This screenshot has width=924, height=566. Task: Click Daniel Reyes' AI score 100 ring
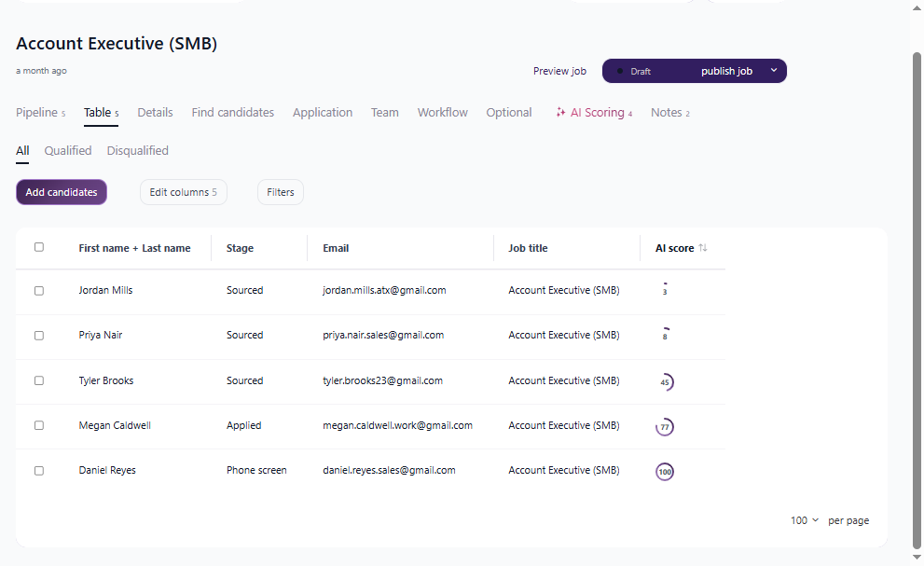(x=665, y=471)
